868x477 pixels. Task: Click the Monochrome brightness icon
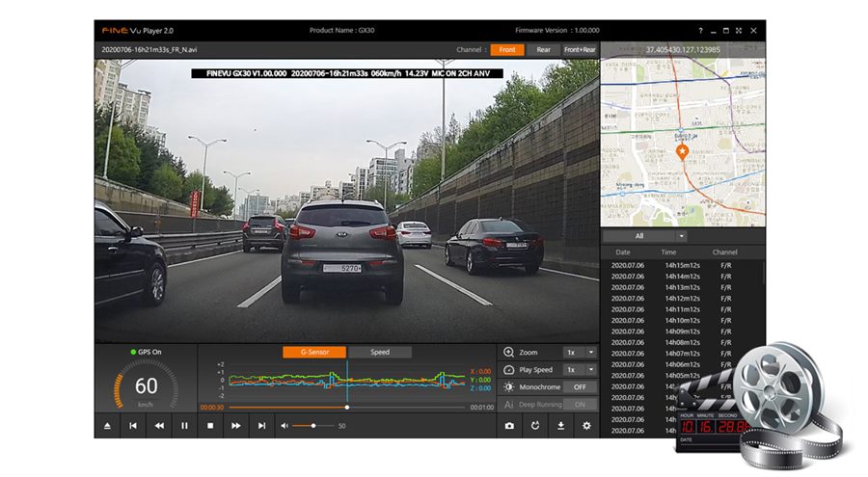508,386
